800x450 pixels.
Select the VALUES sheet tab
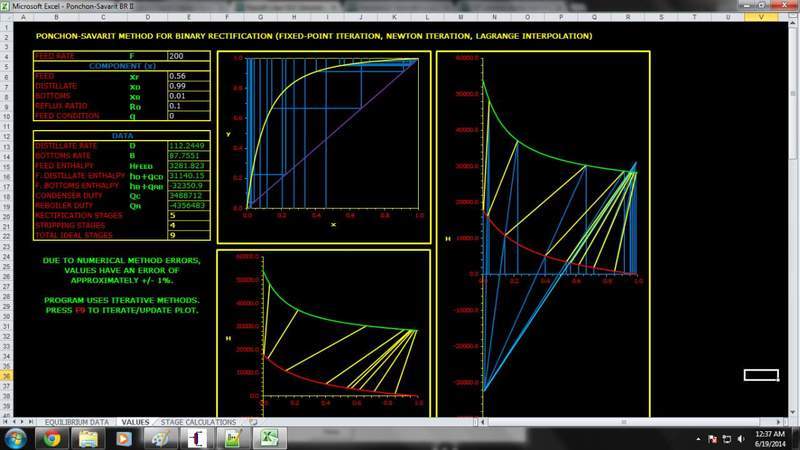(135, 422)
